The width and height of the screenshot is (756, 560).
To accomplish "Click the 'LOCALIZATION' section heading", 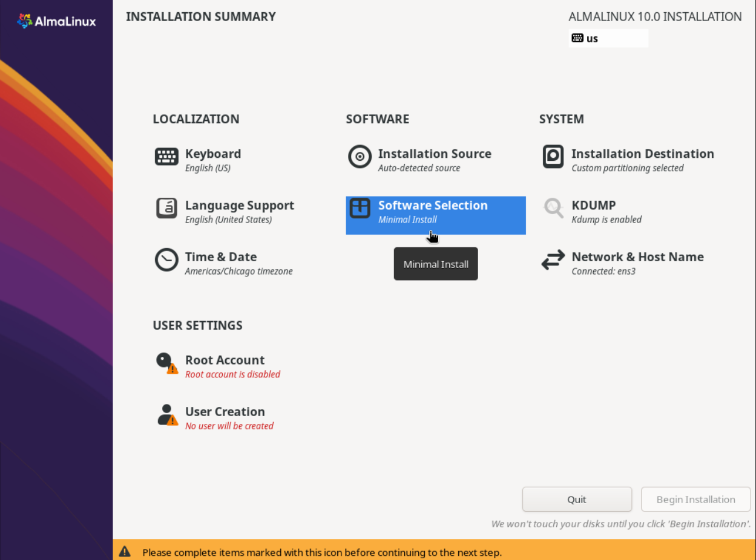I will 196,119.
